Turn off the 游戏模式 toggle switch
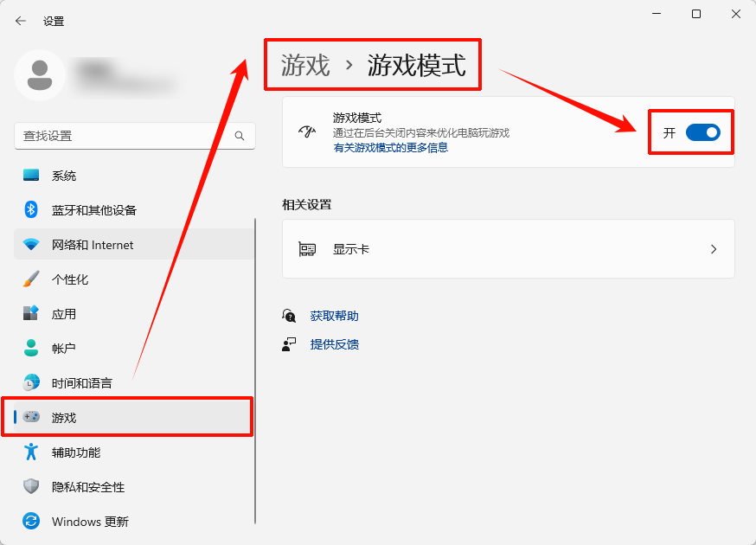This screenshot has width=756, height=545. click(702, 132)
